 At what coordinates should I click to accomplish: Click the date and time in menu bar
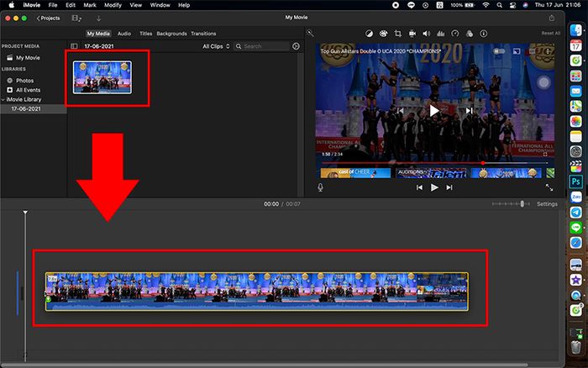pos(558,5)
